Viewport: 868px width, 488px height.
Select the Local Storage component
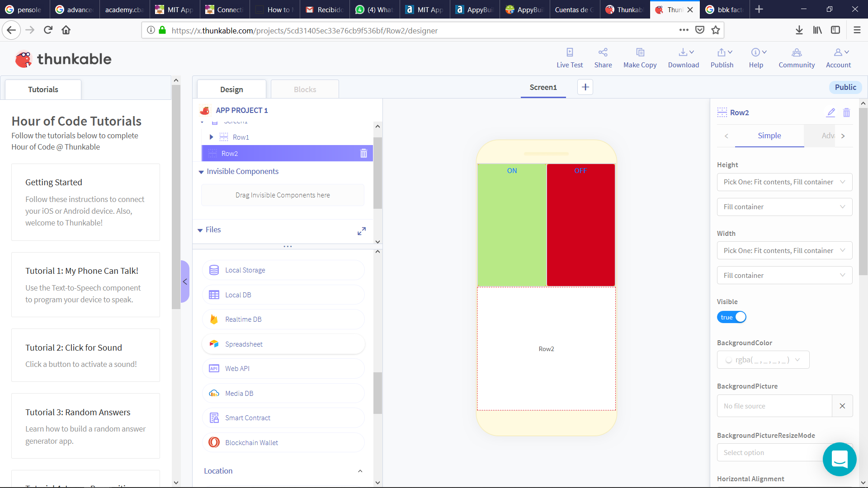click(283, 270)
